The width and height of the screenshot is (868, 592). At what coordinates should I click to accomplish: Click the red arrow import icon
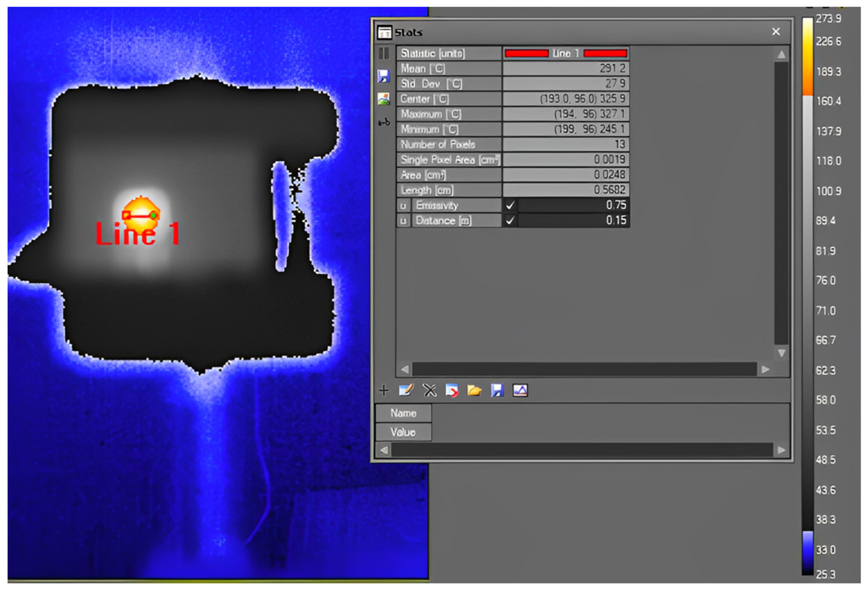(452, 391)
